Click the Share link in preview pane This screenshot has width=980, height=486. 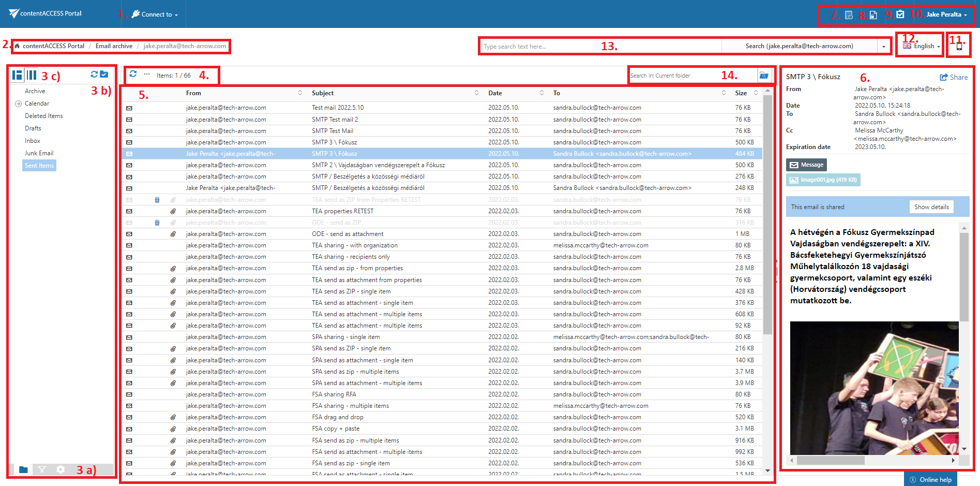click(954, 77)
